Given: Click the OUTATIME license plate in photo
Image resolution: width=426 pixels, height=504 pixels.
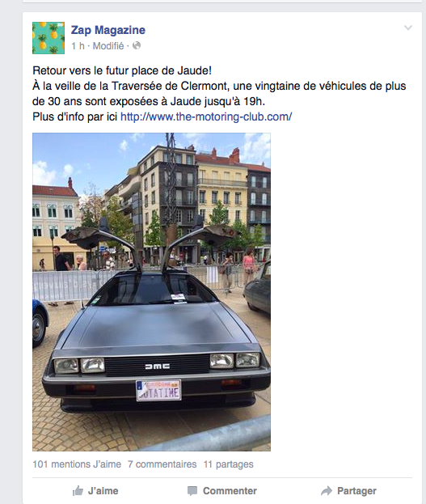Looking at the screenshot, I should point(158,391).
